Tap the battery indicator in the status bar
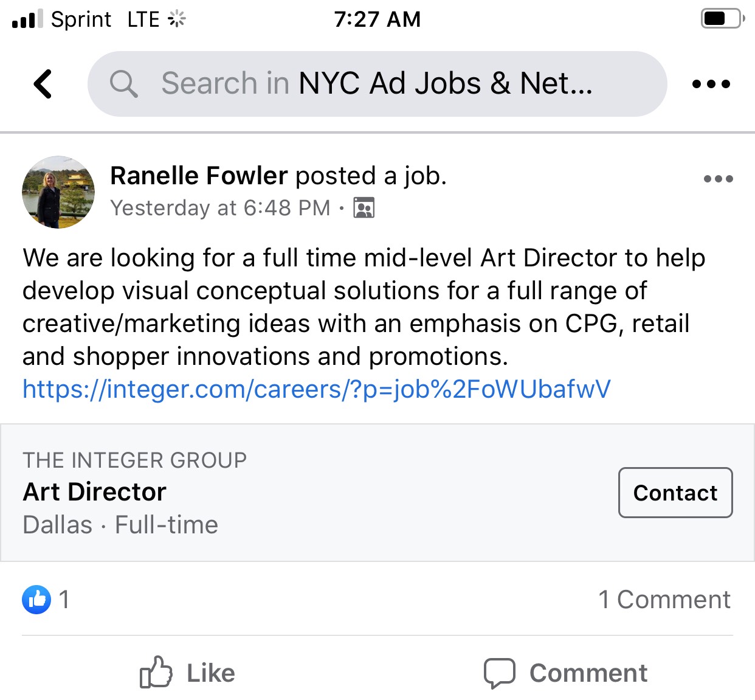 (x=720, y=18)
